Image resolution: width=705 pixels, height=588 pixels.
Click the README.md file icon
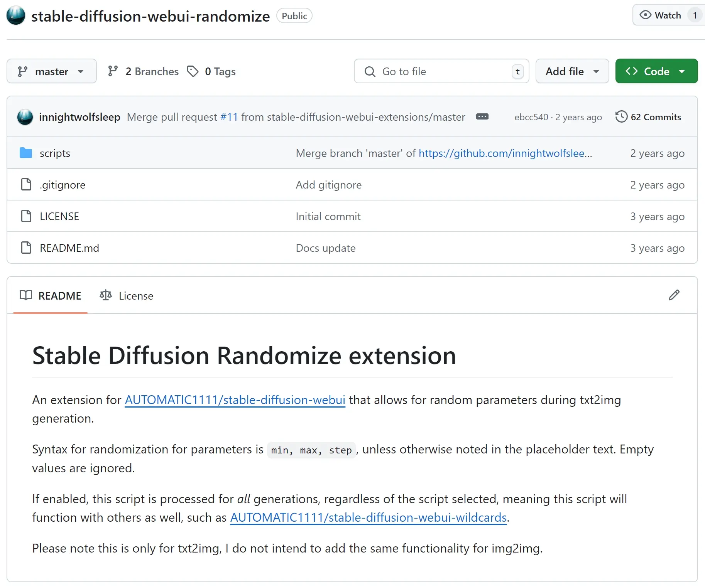click(x=26, y=248)
